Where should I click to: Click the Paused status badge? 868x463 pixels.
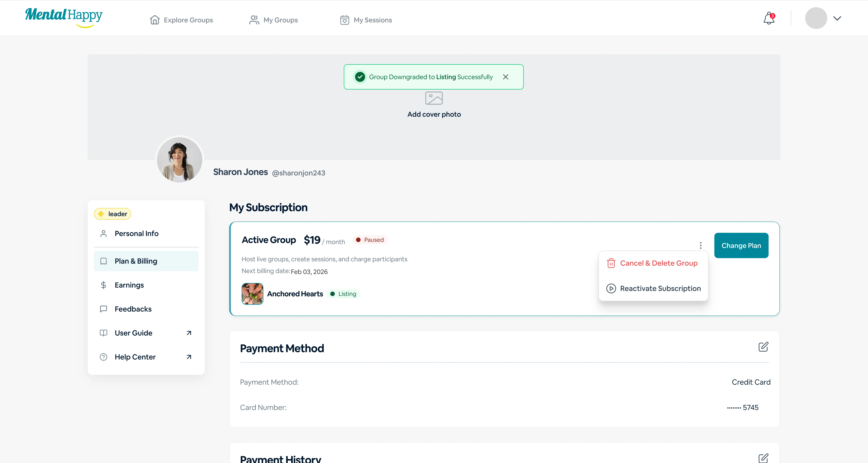pyautogui.click(x=370, y=240)
